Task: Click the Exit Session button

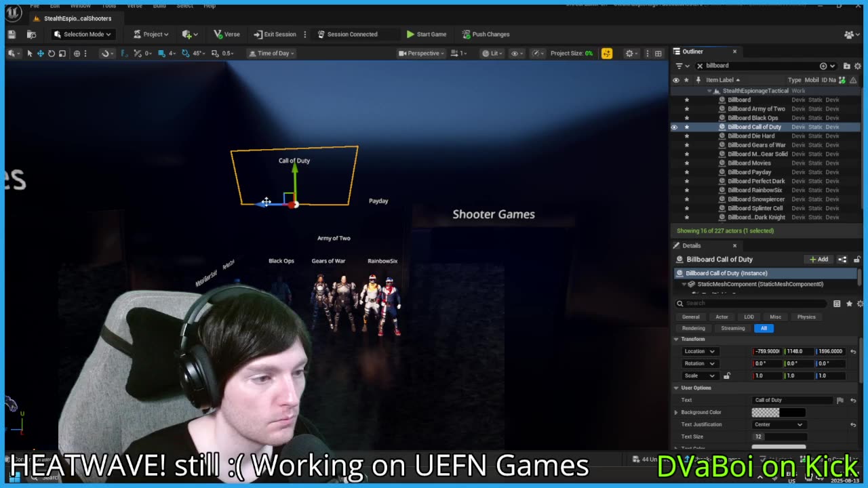Action: click(275, 34)
